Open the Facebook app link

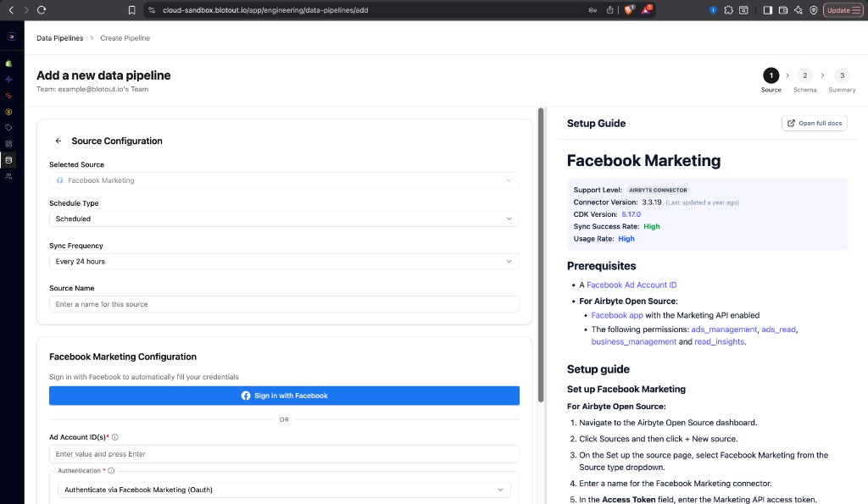tap(617, 315)
